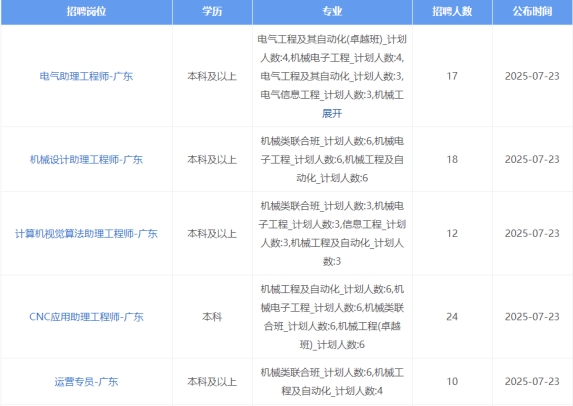Click the 招聘岗位 column header
The height and width of the screenshot is (406, 573).
click(x=86, y=11)
